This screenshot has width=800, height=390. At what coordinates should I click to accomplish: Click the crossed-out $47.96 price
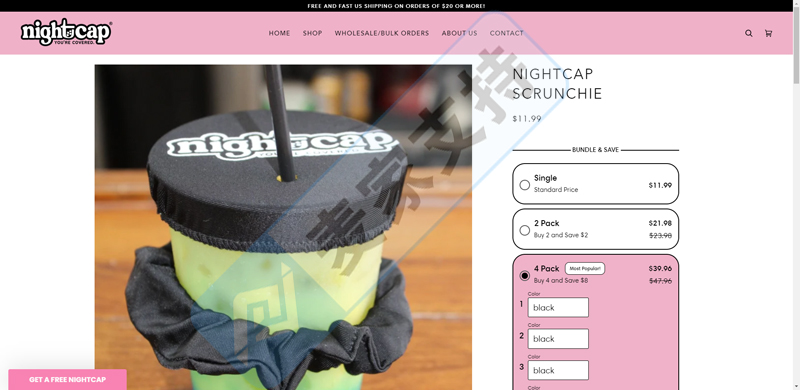[x=660, y=281]
